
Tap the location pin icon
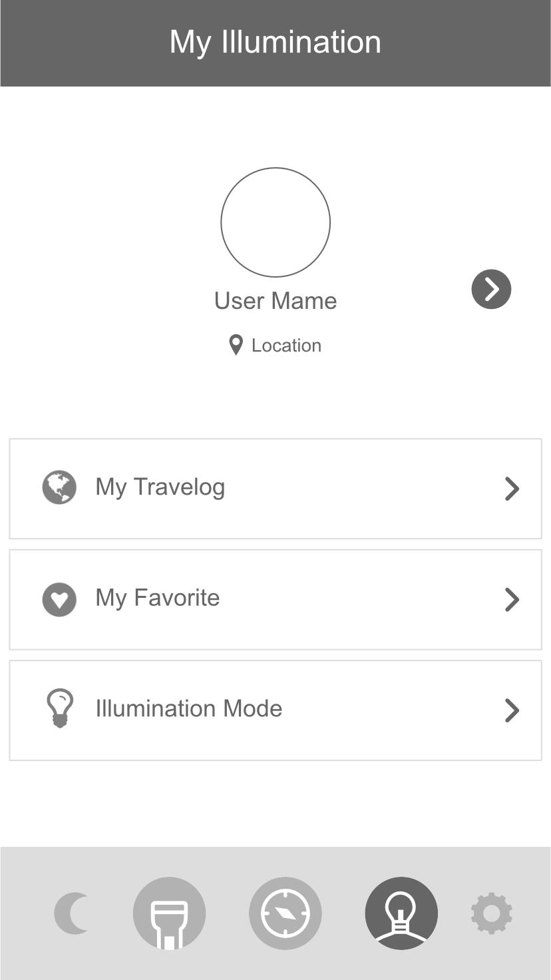[x=236, y=346]
